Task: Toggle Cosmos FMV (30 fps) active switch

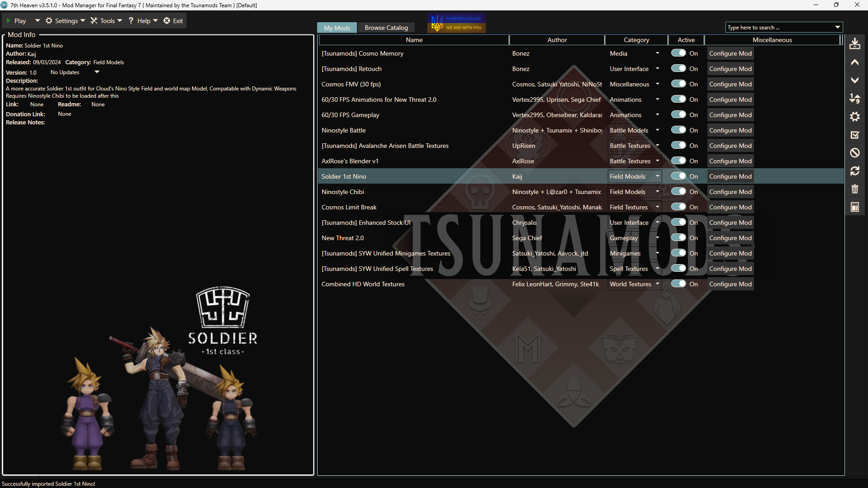Action: (678, 84)
